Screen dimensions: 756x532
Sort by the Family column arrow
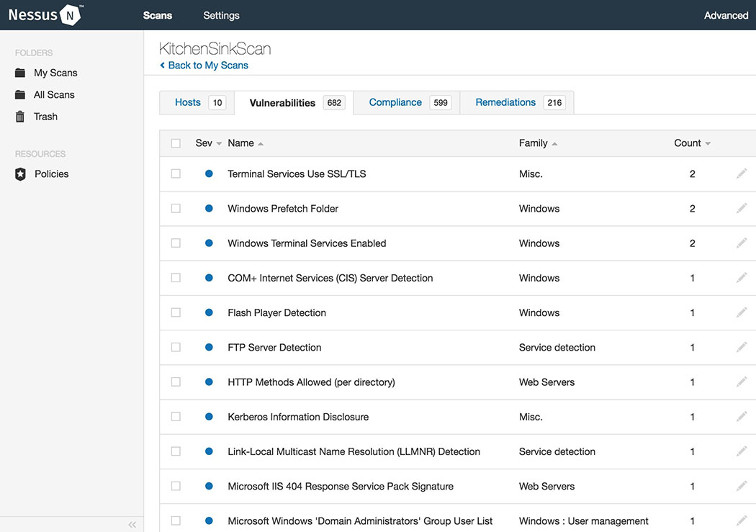tap(554, 143)
